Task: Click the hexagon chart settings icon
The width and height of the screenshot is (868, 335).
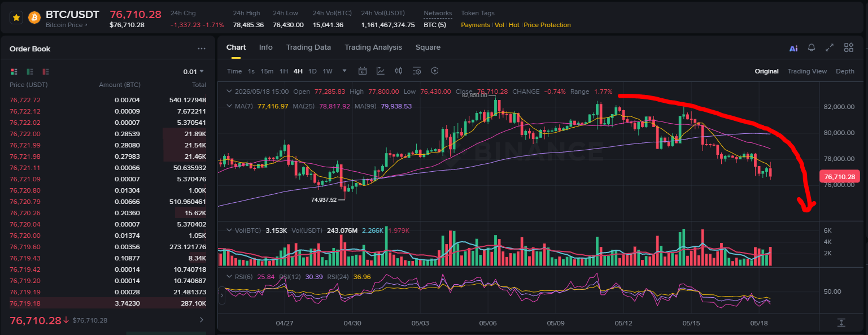Action: pyautogui.click(x=435, y=71)
